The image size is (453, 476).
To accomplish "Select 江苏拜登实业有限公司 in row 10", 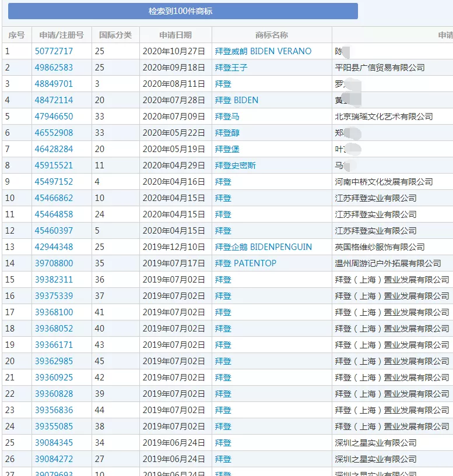I will click(375, 198).
